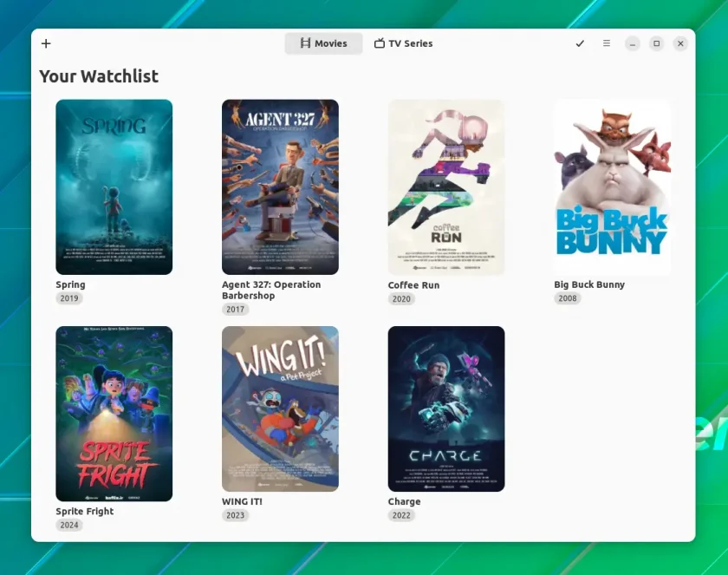The height and width of the screenshot is (575, 728).
Task: Open the Big Buck Bunny poster
Action: point(613,186)
